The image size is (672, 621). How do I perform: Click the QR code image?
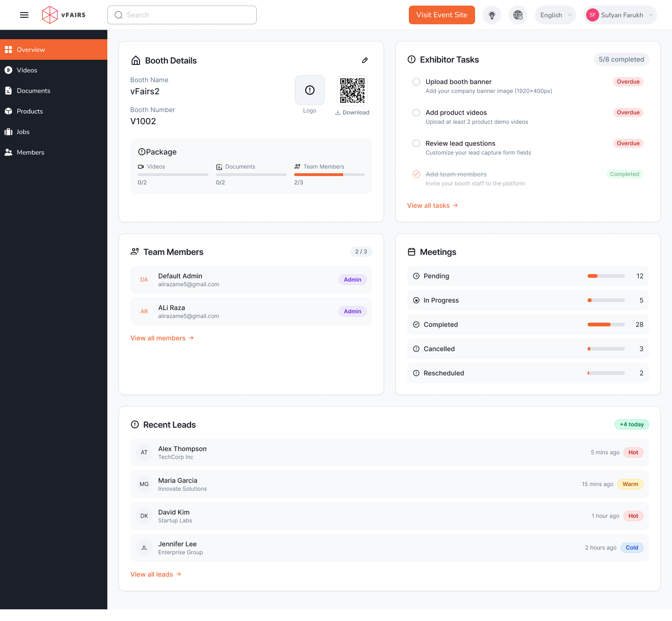click(352, 91)
